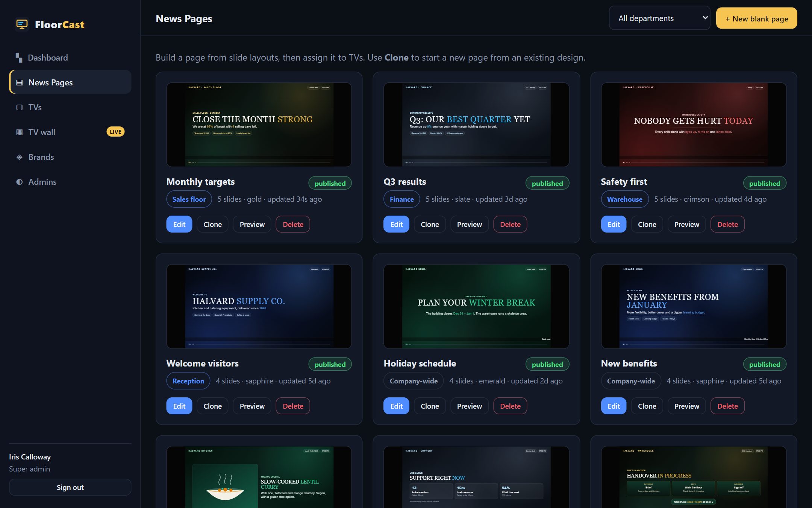Preview the Welcome visitors page

coord(252,406)
